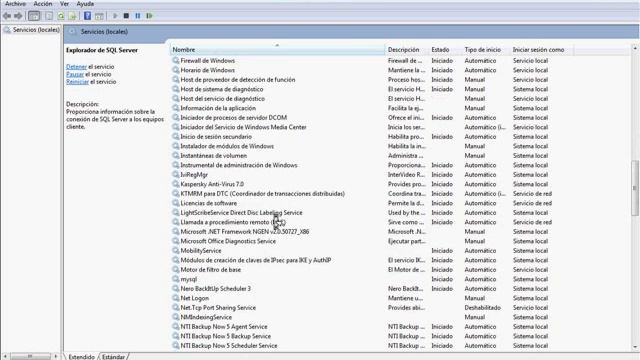This screenshot has width=640, height=360.
Task: Open the Ayuda menu
Action: point(85,4)
